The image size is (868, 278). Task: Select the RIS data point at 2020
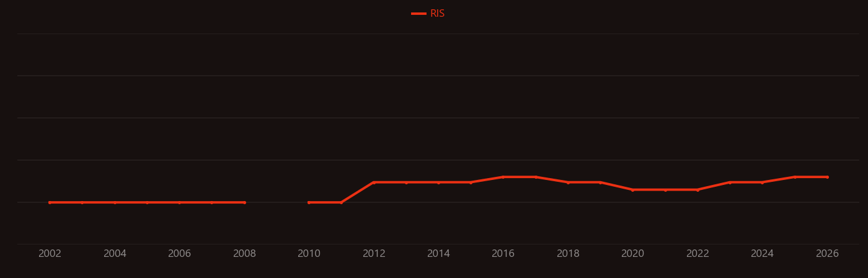click(x=633, y=190)
